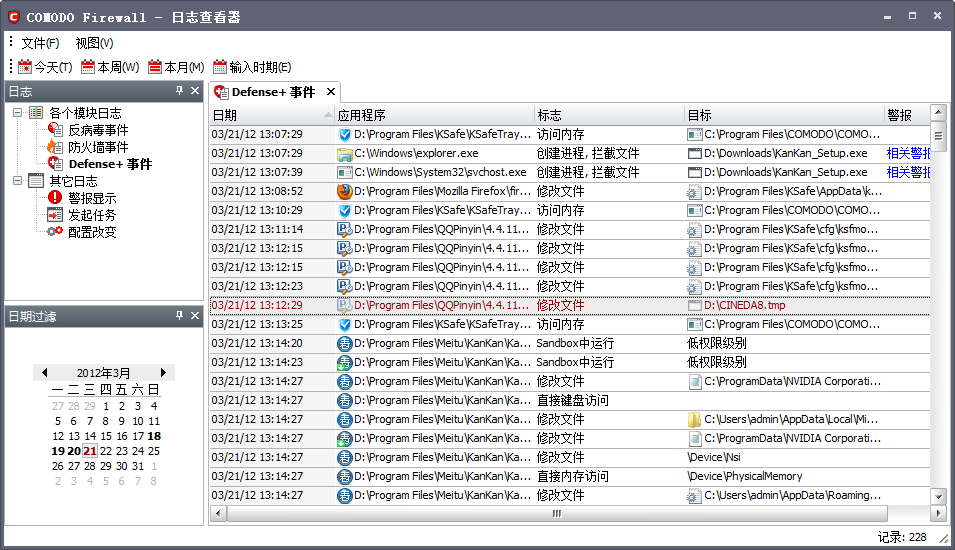This screenshot has width=955, height=550.
Task: Sort by the Date (日期) column header
Action: pyautogui.click(x=270, y=115)
